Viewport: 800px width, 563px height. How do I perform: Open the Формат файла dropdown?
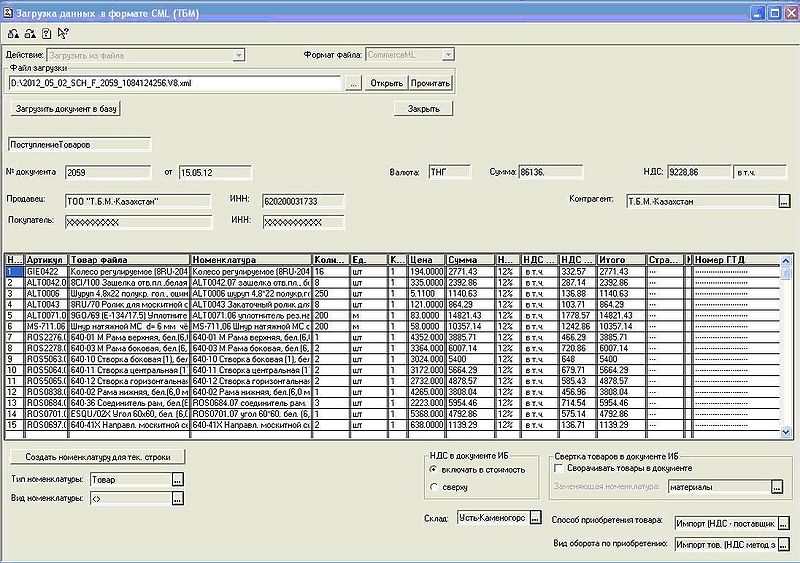point(447,53)
